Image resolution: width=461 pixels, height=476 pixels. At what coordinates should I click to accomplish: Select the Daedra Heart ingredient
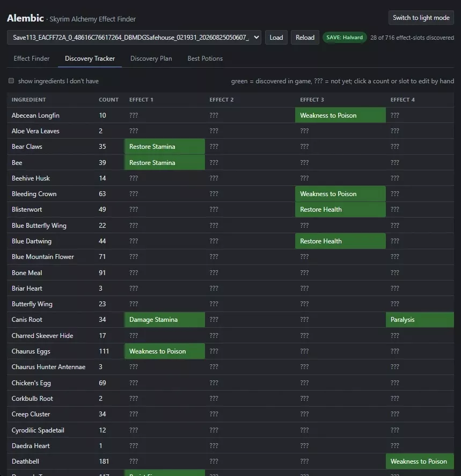point(31,445)
